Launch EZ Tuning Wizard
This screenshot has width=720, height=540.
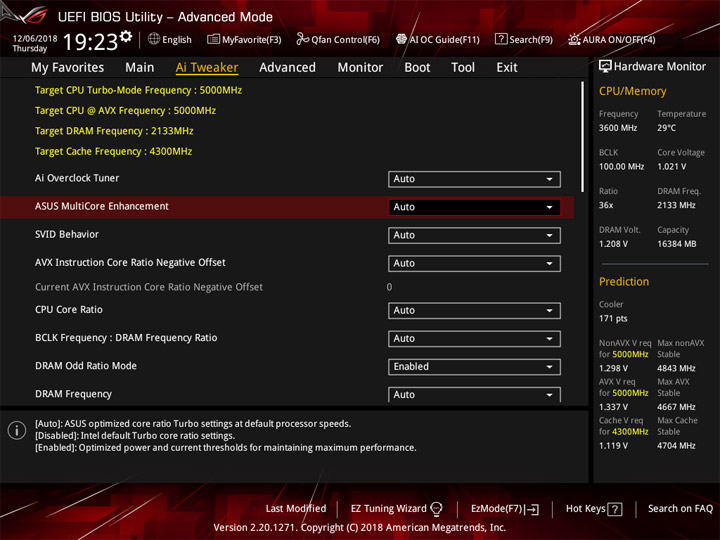pos(396,509)
